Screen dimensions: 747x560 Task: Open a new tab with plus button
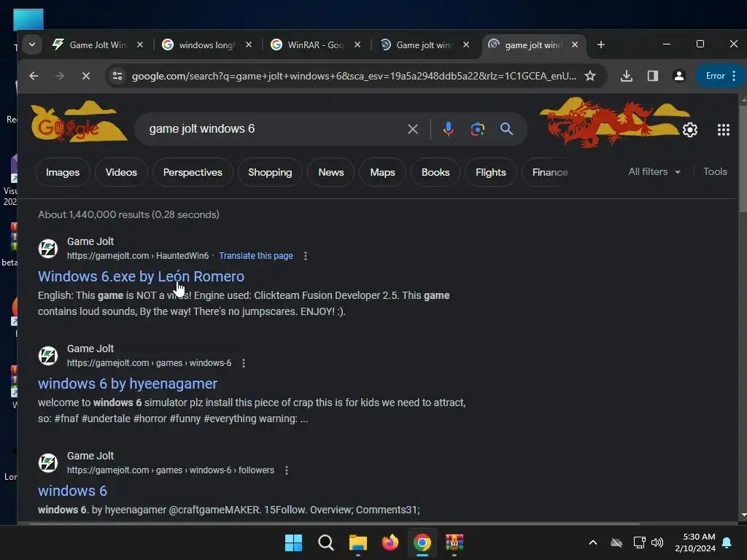click(601, 44)
